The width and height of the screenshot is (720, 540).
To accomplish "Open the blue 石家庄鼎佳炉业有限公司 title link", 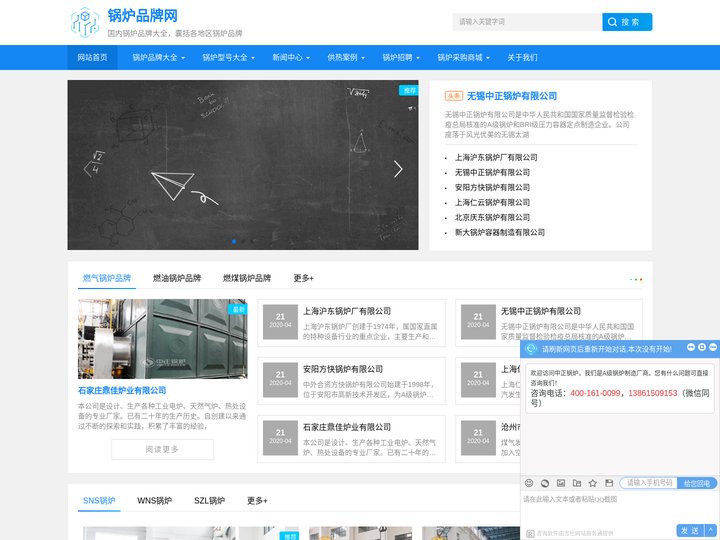I will (122, 390).
